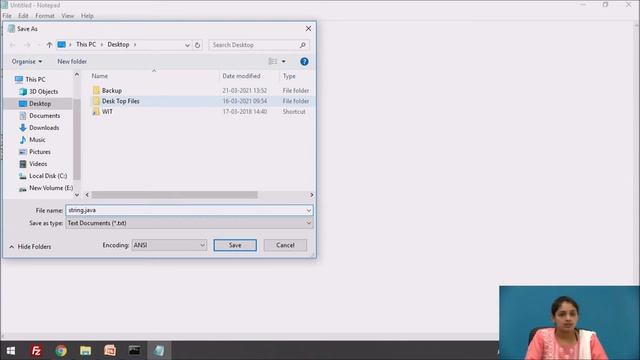
Task: Sort files by Date modified column
Action: 241,76
